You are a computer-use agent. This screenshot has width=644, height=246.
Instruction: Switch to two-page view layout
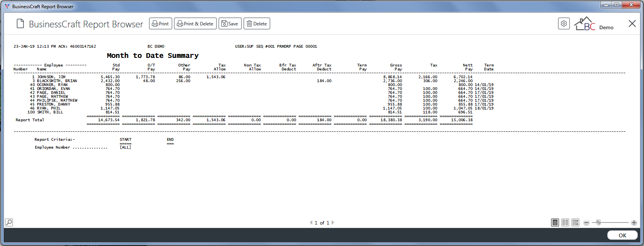tap(565, 223)
